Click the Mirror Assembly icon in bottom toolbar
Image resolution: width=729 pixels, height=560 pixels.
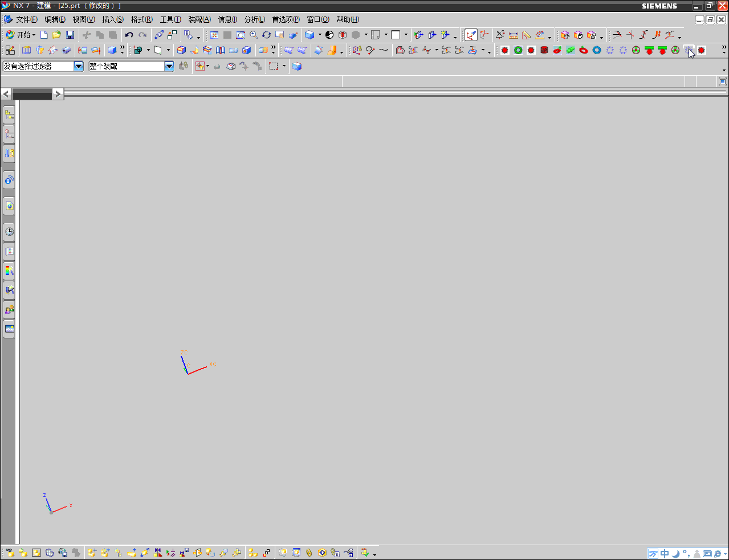point(158,553)
